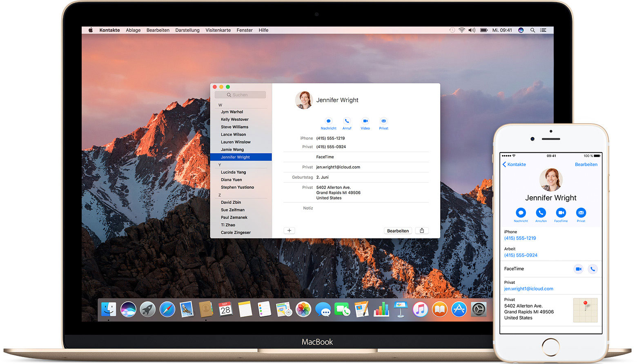Image resolution: width=637 pixels, height=364 pixels.
Task: Open the Calendar app showing 28
Action: 225,309
